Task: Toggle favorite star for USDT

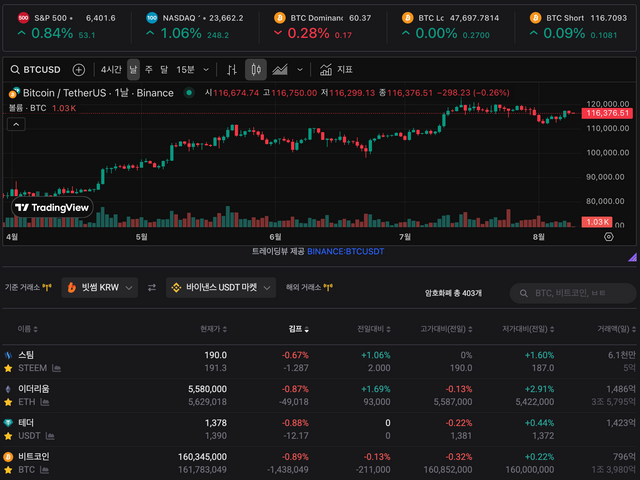Action: point(8,436)
